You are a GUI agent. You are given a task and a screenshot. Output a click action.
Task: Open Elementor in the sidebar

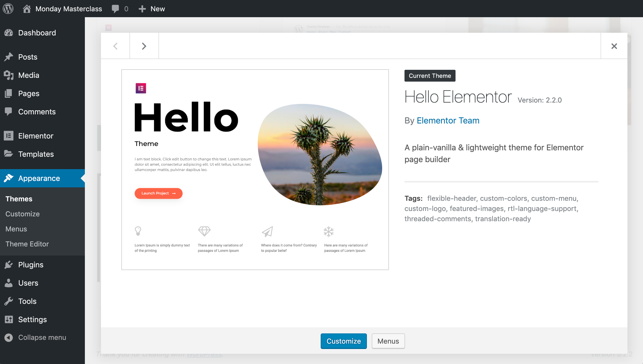click(36, 136)
